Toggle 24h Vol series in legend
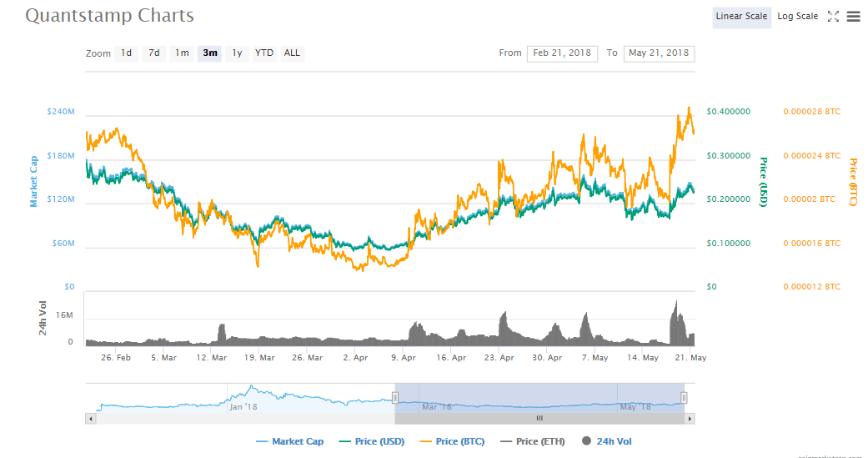This screenshot has width=868, height=458. (x=609, y=441)
